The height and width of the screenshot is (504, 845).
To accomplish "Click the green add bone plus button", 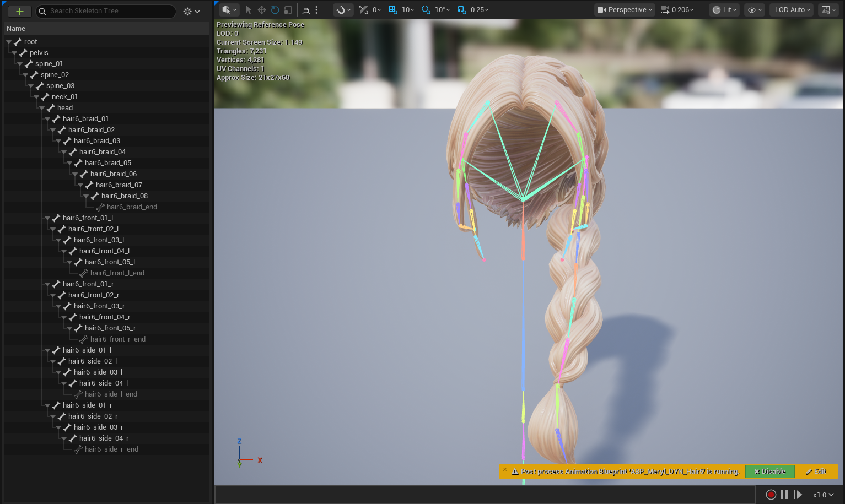I will pyautogui.click(x=19, y=11).
